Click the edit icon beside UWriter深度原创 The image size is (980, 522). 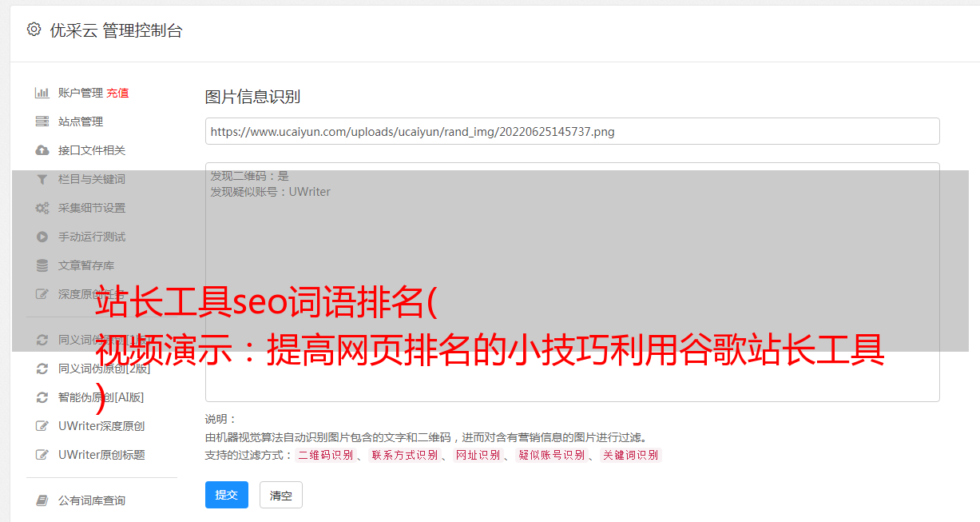point(42,426)
